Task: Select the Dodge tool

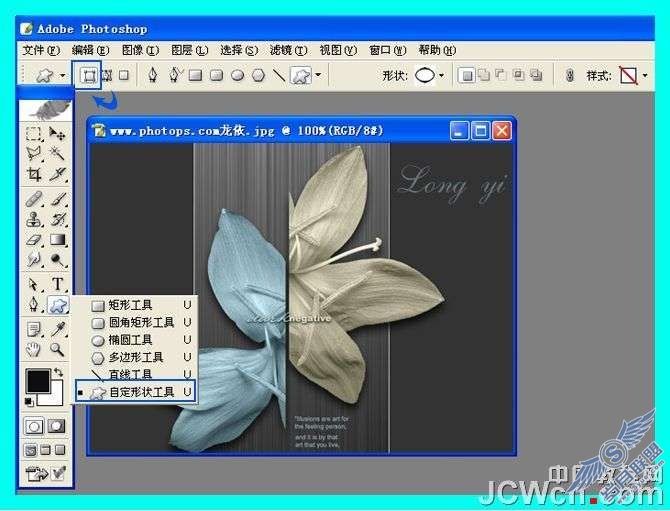Action: tap(57, 259)
